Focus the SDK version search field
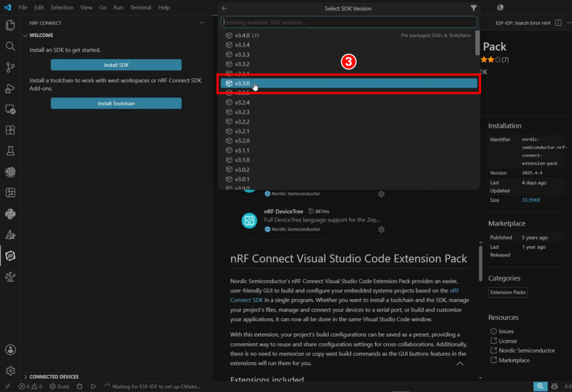572x392 pixels. click(349, 22)
